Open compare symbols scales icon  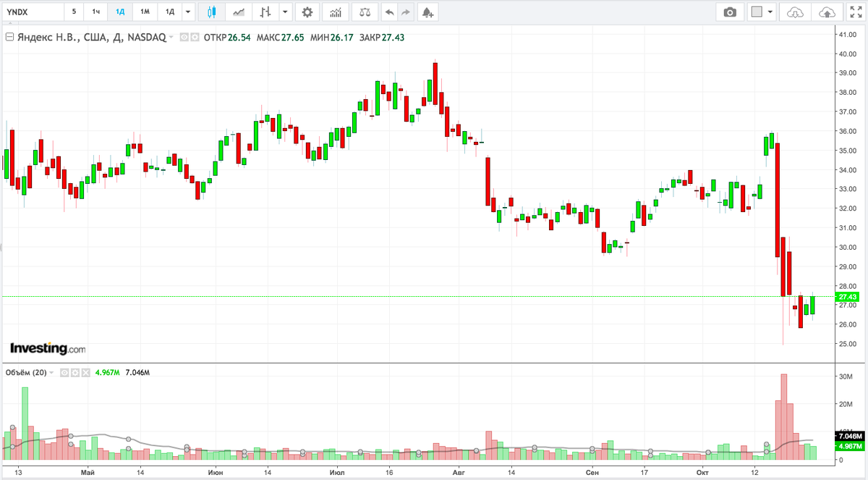tap(365, 12)
